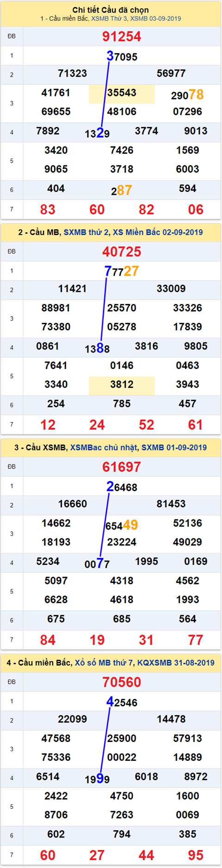This screenshot has width=222, height=868.
Task: Click the heading Chi tiết Cầu đã chọn
Action: point(111,10)
